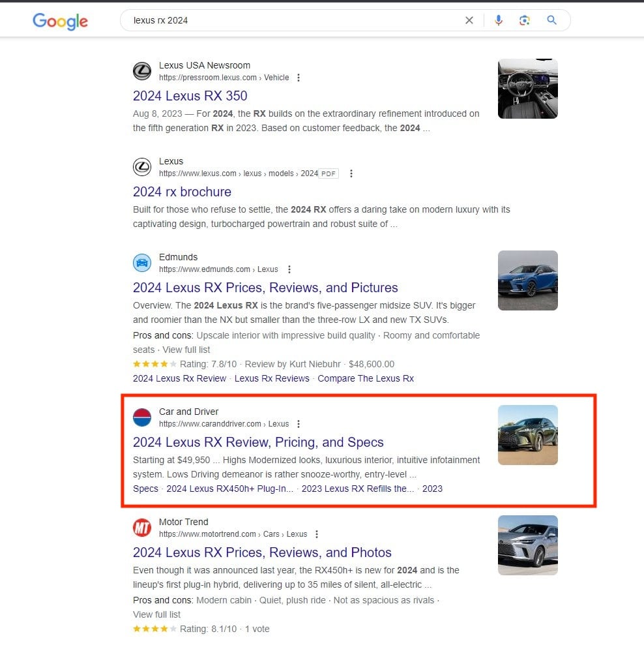Clear the search box text

click(469, 20)
